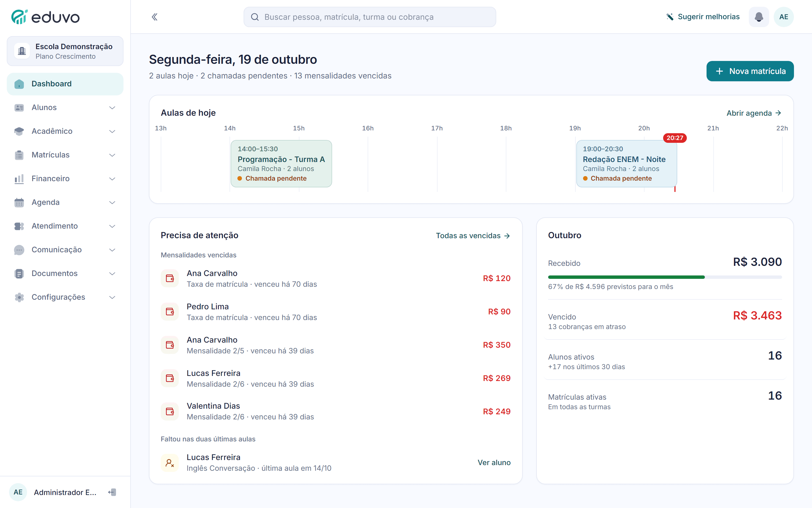Click the 20:27 current time marker
Image resolution: width=812 pixels, height=508 pixels.
click(675, 138)
